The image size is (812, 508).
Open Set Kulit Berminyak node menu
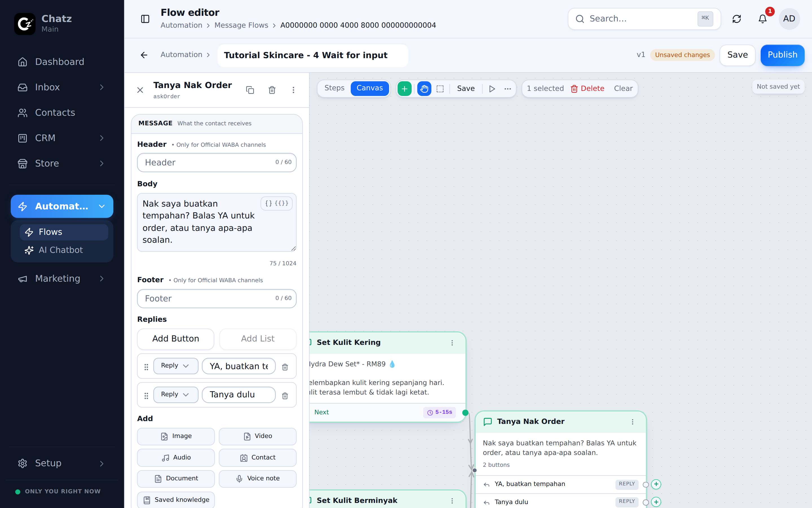(x=452, y=501)
